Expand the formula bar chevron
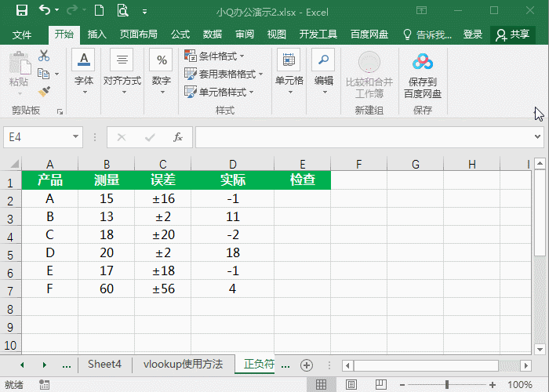This screenshot has width=549, height=392. pos(537,137)
